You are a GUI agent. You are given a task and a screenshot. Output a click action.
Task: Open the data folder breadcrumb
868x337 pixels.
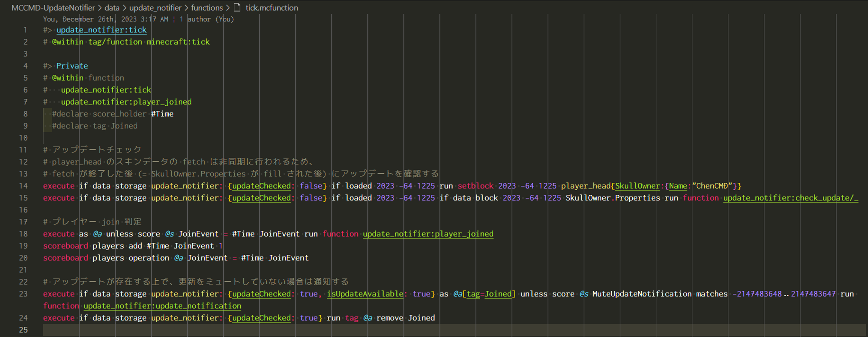(112, 7)
